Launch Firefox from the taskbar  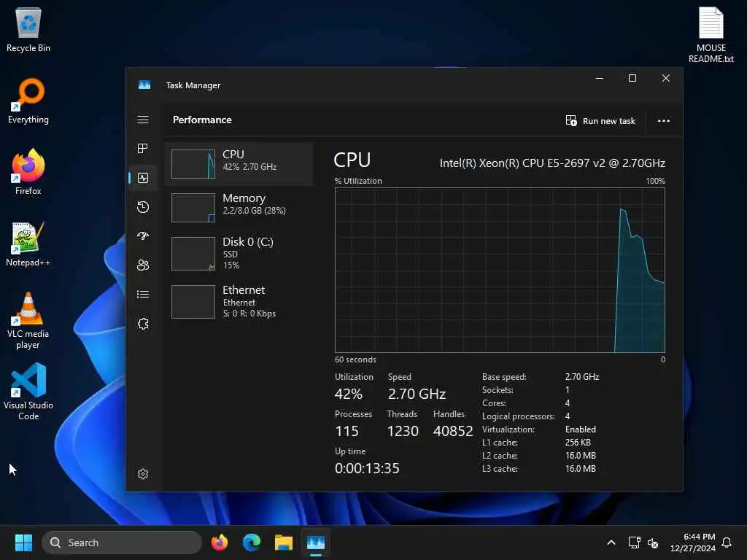coord(219,542)
